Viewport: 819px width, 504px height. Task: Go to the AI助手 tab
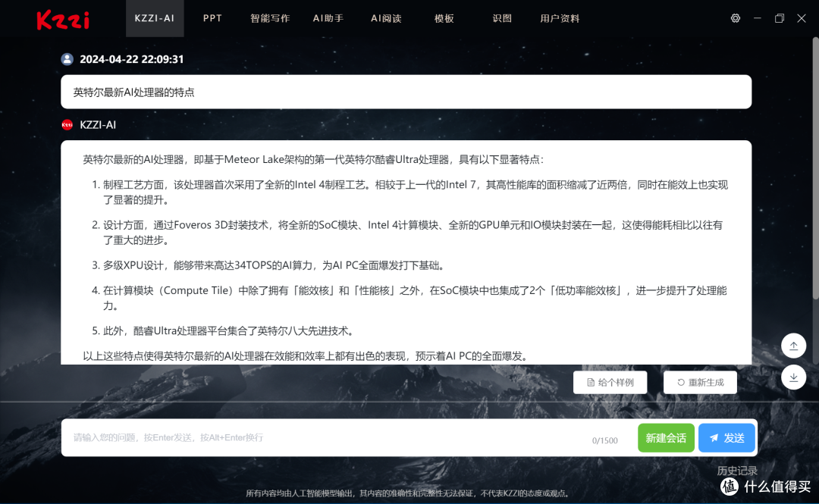click(328, 18)
